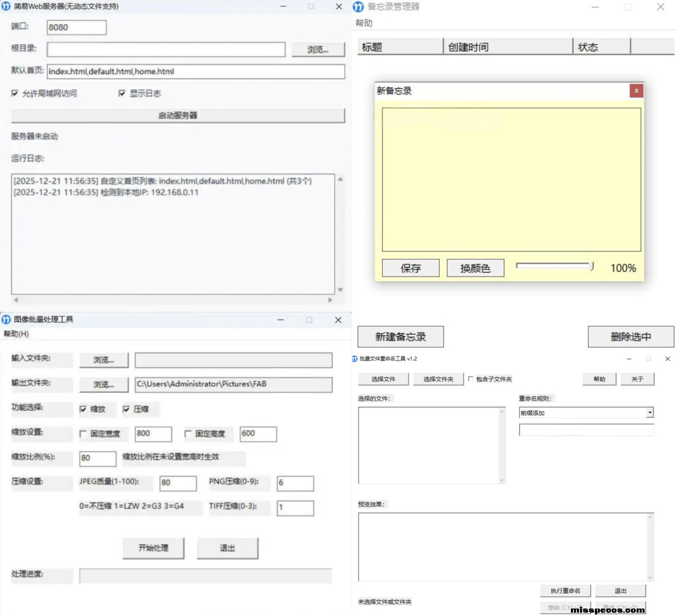The width and height of the screenshot is (676, 616).
Task: Click the memo manager title bar icon
Action: (358, 7)
